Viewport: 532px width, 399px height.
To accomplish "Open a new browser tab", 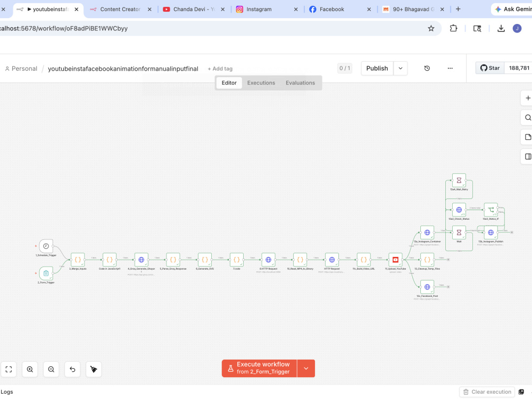I will (x=458, y=9).
